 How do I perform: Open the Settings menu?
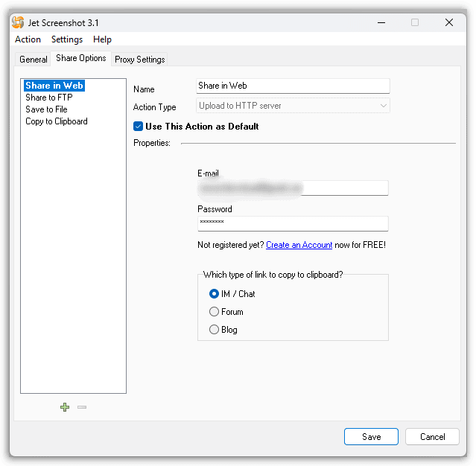tap(67, 39)
